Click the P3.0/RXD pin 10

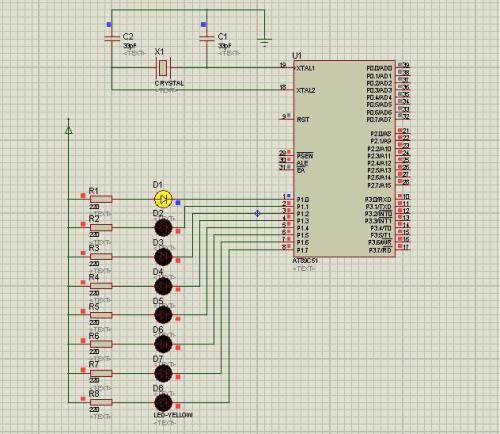(403, 199)
